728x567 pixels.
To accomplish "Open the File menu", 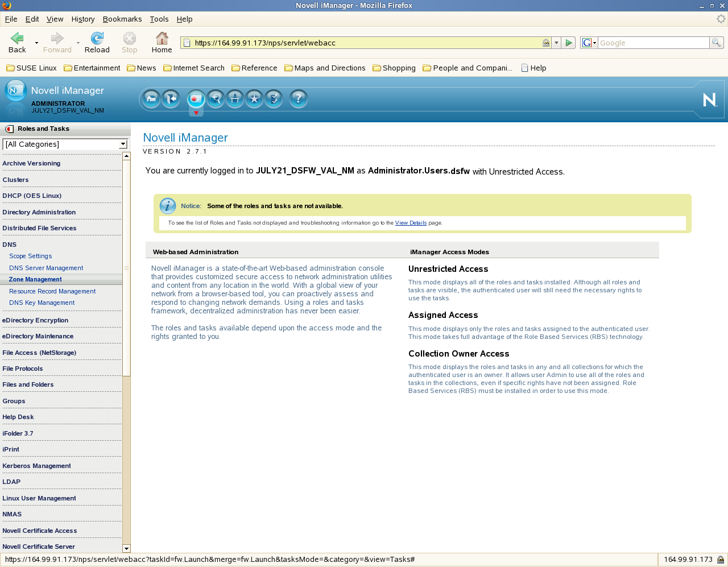I will click(x=11, y=19).
